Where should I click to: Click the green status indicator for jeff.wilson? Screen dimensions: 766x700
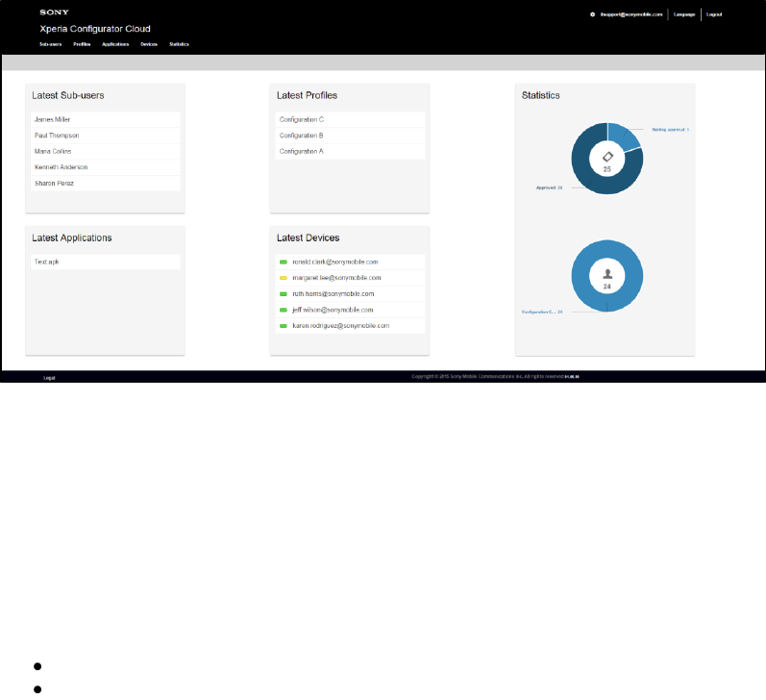(283, 310)
